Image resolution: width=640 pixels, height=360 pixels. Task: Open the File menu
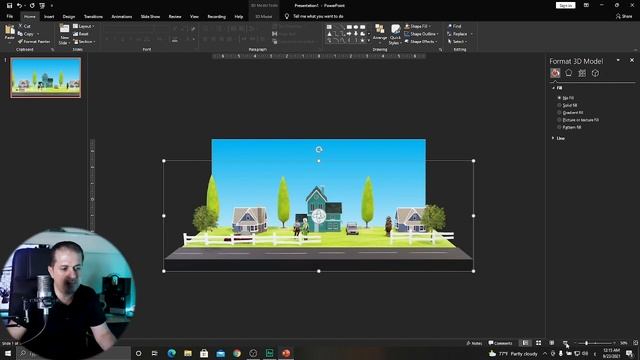click(9, 16)
